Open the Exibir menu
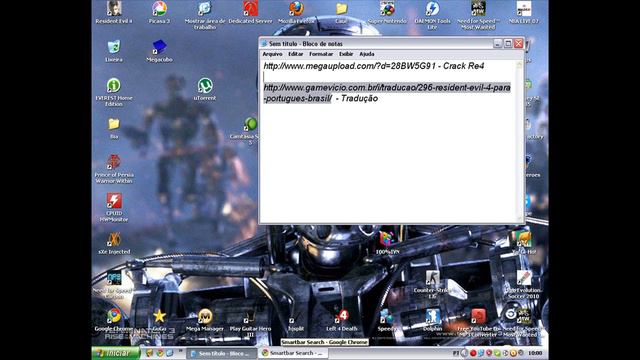Viewport: 640px width, 360px height. point(346,54)
